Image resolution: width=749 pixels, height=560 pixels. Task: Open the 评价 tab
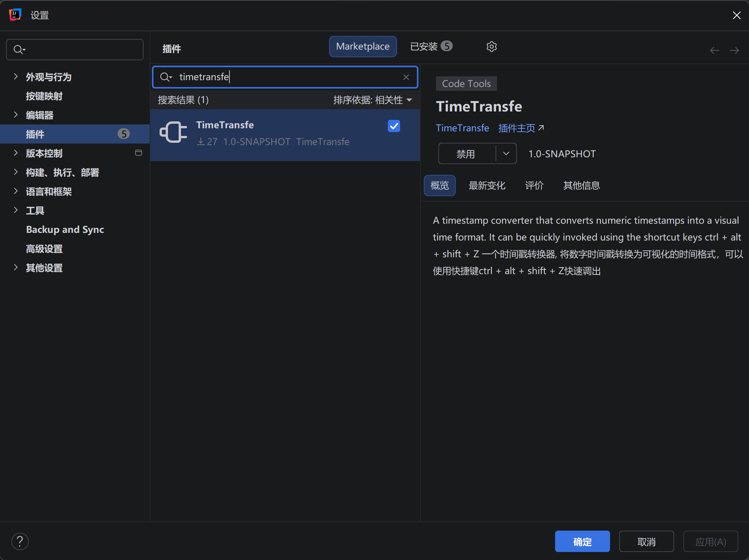coord(534,186)
